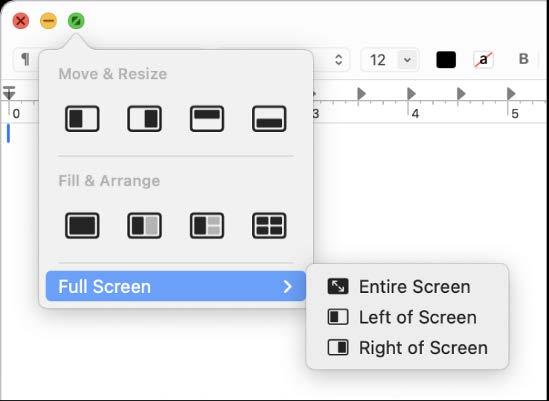The image size is (549, 401).
Task: Open text highlight color button
Action: coord(484,60)
